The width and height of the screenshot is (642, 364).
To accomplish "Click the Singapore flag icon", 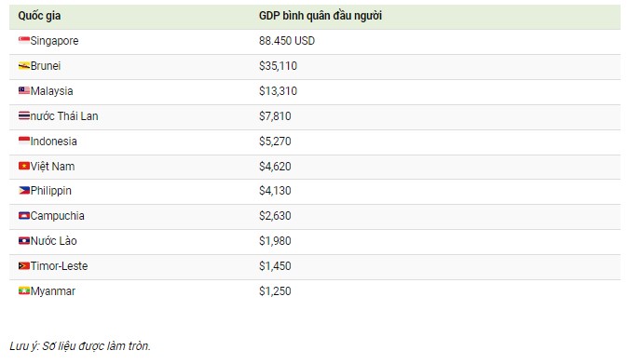I will pyautogui.click(x=24, y=40).
